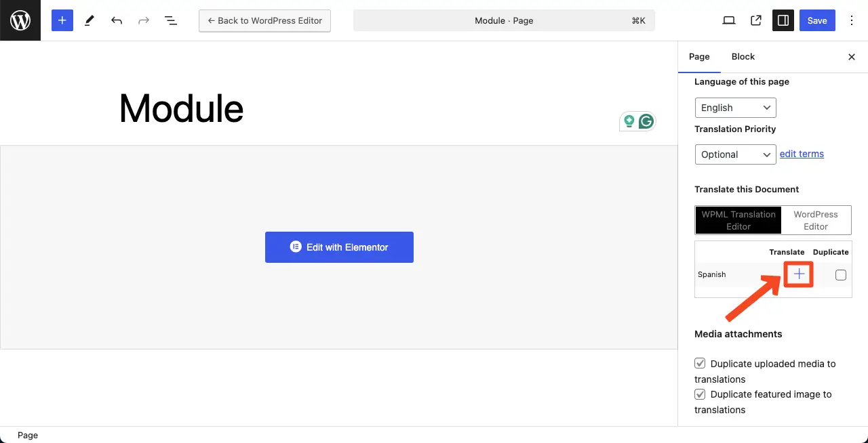Click the Translate this Document heading
Screen dimensions: 868x443
click(x=747, y=189)
